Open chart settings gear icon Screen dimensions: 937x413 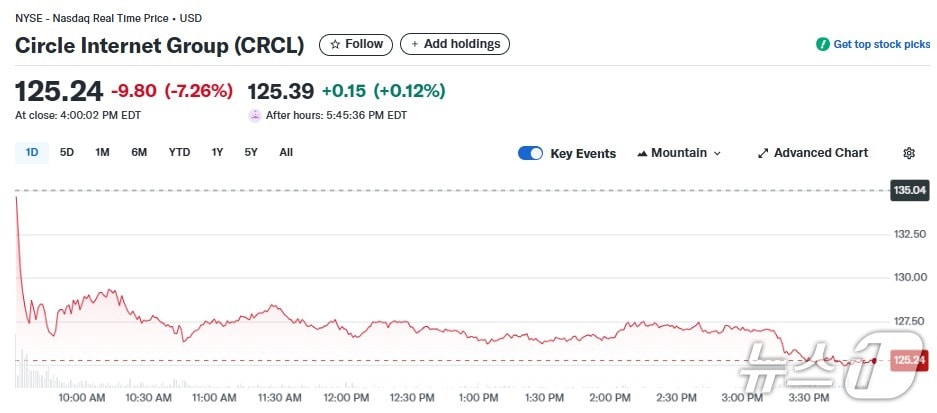coord(908,153)
